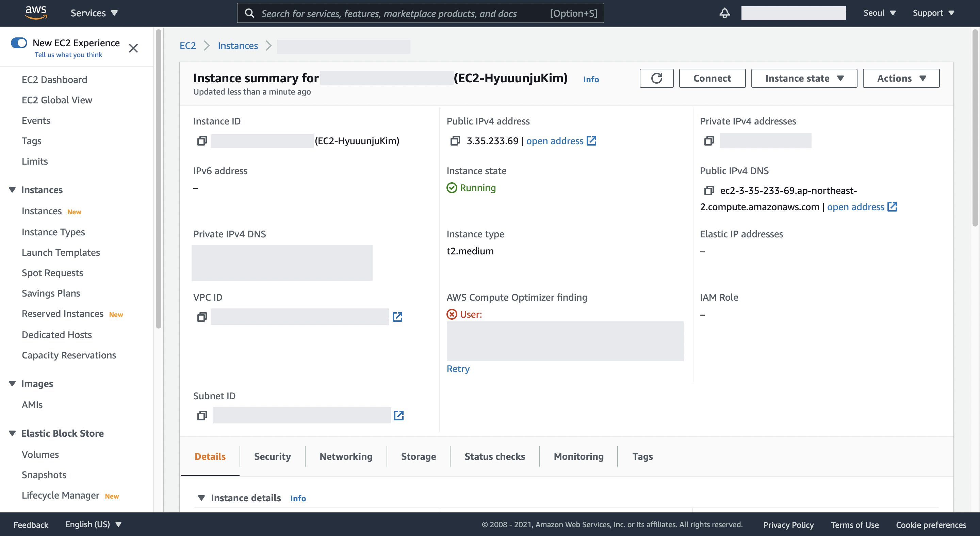980x536 pixels.
Task: Collapse the Instance details section
Action: coord(201,498)
